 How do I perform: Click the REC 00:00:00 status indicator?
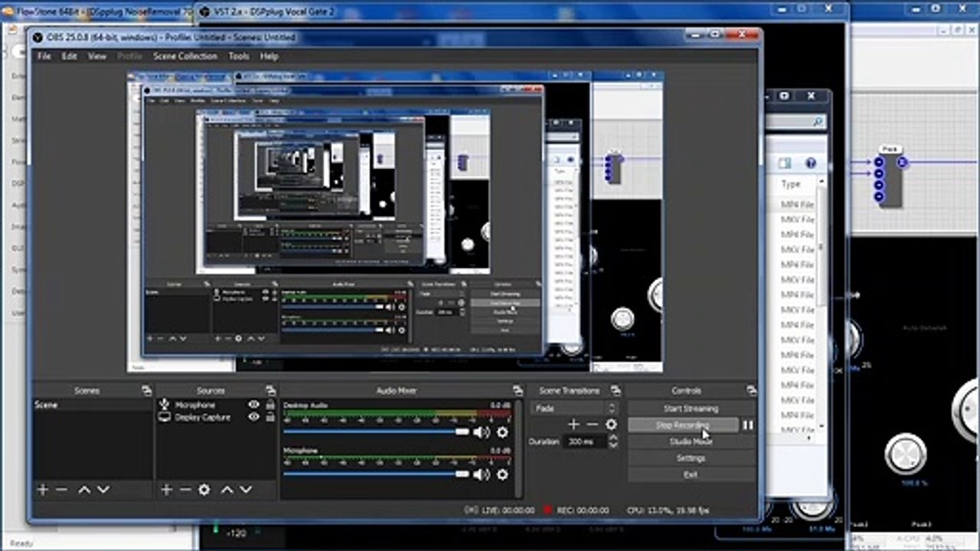coord(577,510)
